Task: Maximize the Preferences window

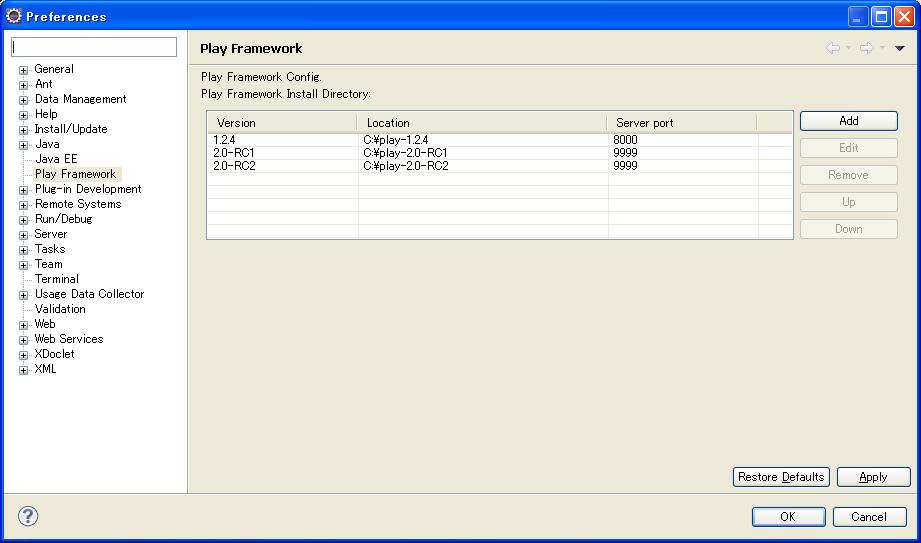Action: [881, 16]
